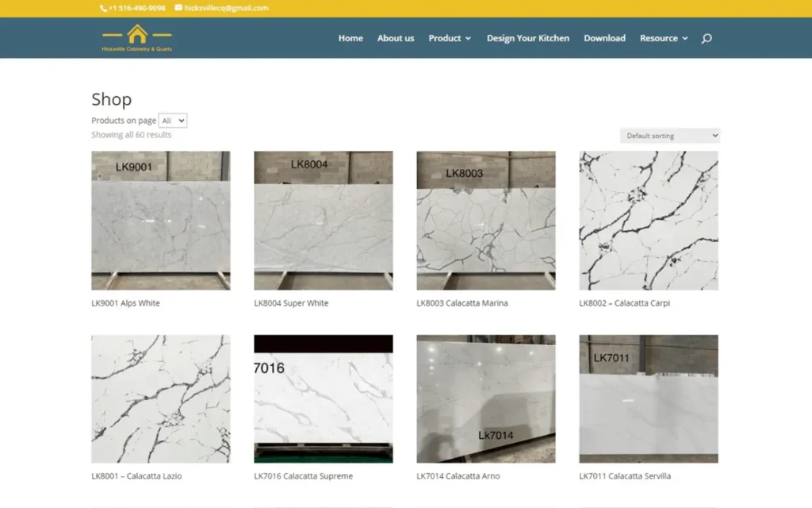Open LK8004 Super White product link
The image size is (812, 508).
pos(291,303)
